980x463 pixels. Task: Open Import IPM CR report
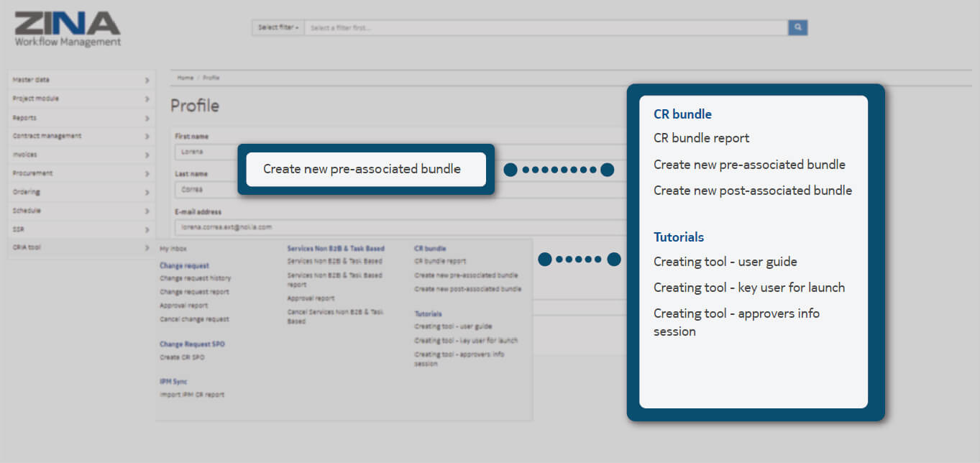coord(192,395)
